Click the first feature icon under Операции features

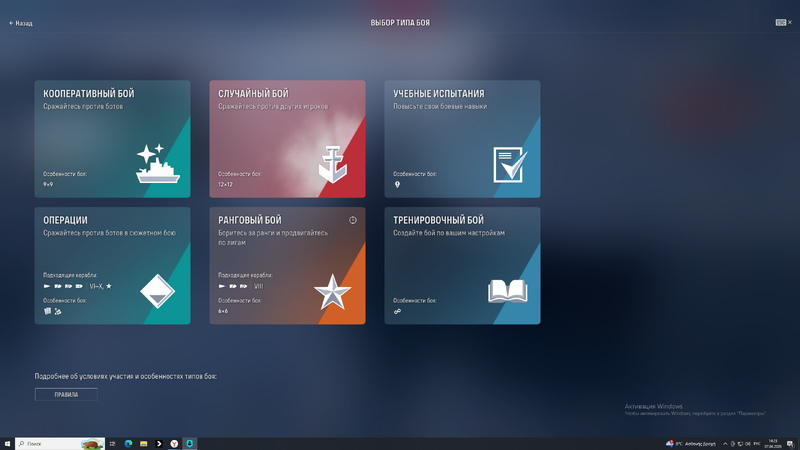[x=47, y=311]
